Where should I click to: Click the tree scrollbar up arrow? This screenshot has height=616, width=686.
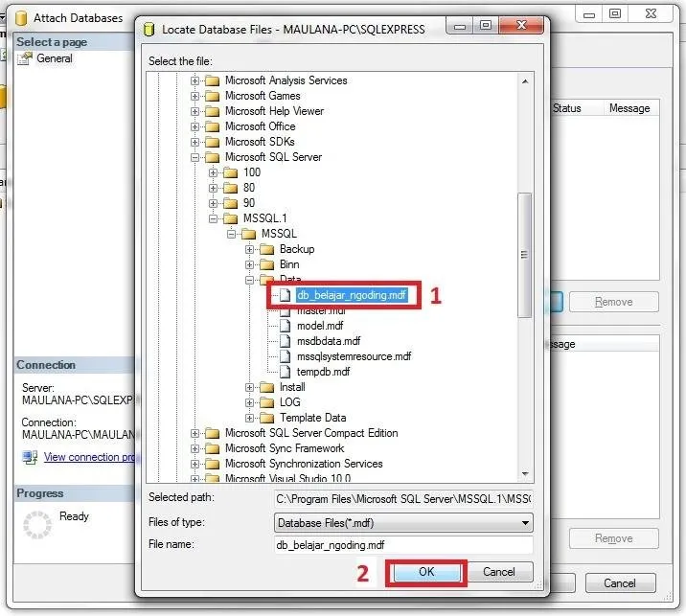pos(525,81)
